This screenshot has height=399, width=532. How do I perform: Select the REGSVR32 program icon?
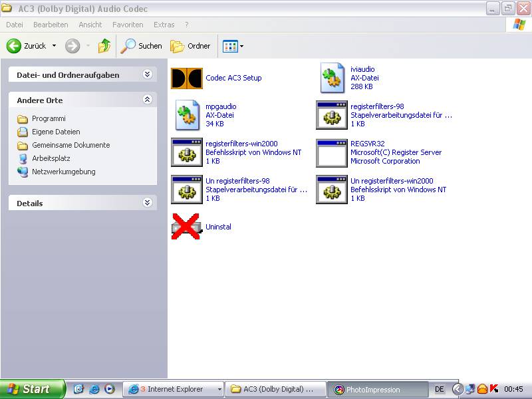coord(331,152)
